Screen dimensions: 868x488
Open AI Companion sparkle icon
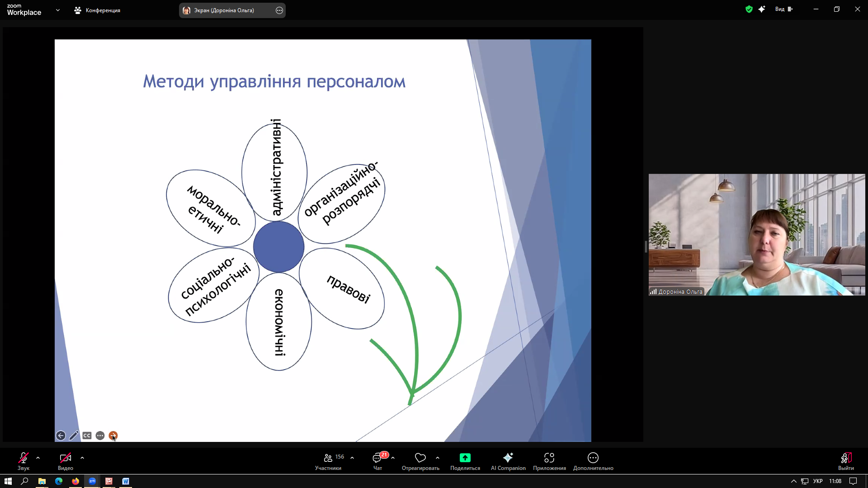pos(508,461)
